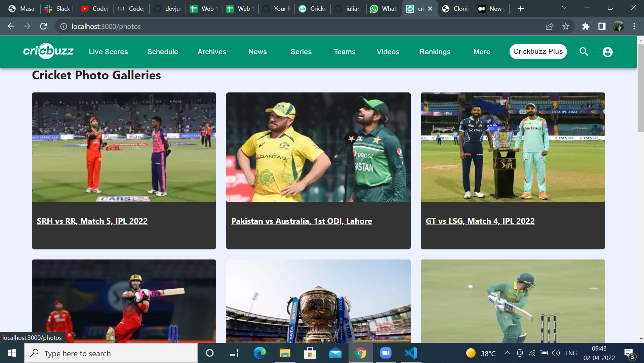Open a new tab with the plus icon
Image resolution: width=644 pixels, height=363 pixels.
(x=521, y=9)
